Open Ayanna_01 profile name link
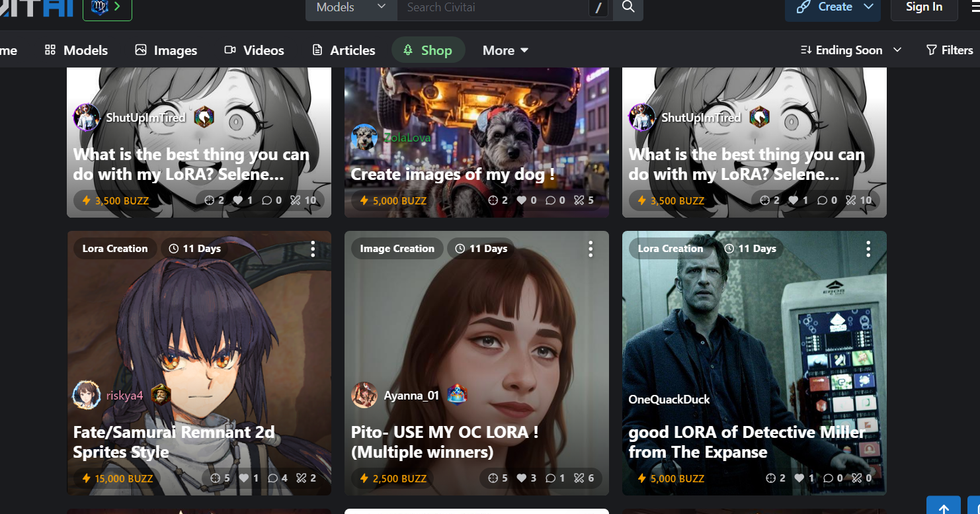Image resolution: width=980 pixels, height=514 pixels. 411,396
